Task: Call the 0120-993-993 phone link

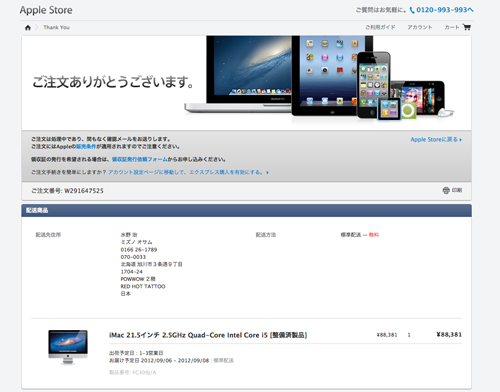Action: (445, 10)
